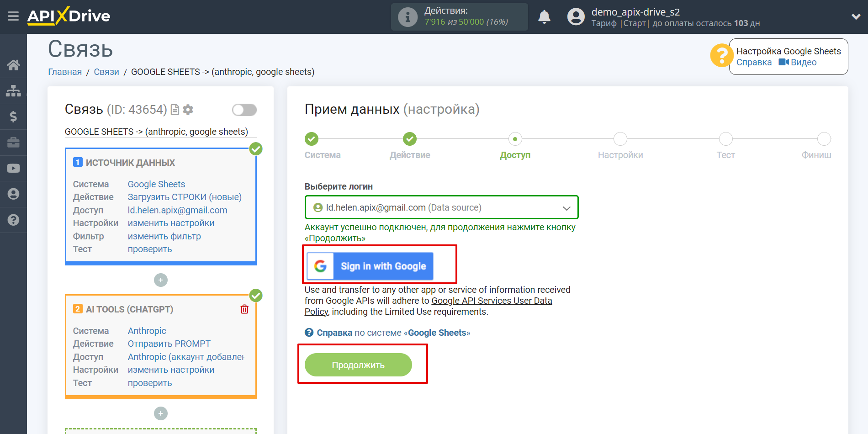
Task: Add step via plus below AI Tools block
Action: [x=161, y=413]
